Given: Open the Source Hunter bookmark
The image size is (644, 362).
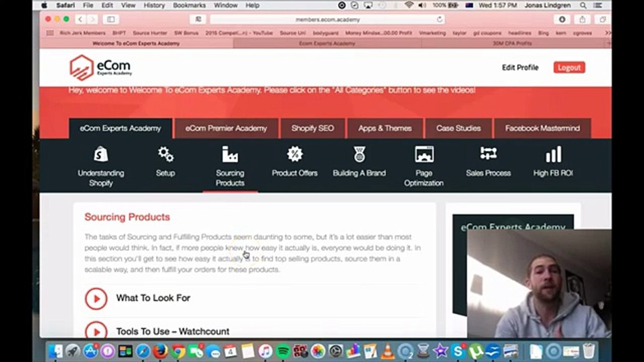Looking at the screenshot, I should (149, 33).
